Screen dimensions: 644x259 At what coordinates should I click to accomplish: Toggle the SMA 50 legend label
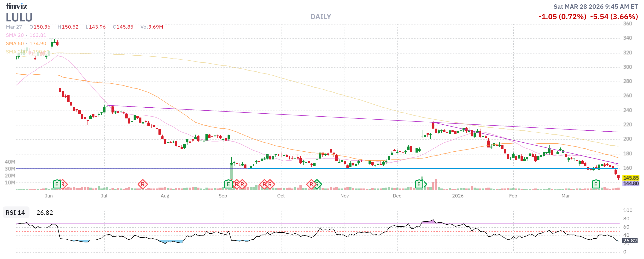[15, 44]
